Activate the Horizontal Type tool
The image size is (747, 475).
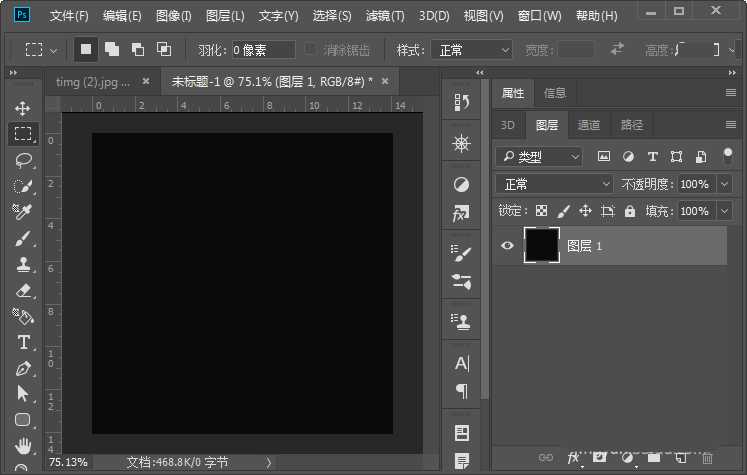coord(22,342)
